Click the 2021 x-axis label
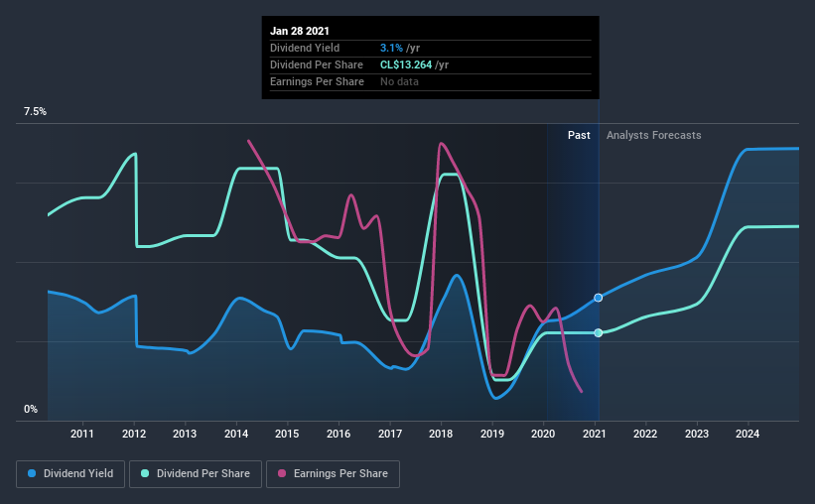This screenshot has height=504, width=815. (x=594, y=434)
